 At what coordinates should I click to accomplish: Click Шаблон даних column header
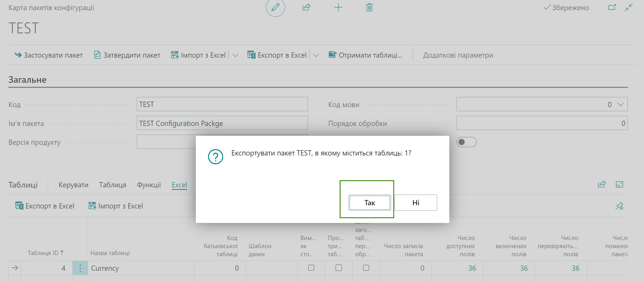260,250
